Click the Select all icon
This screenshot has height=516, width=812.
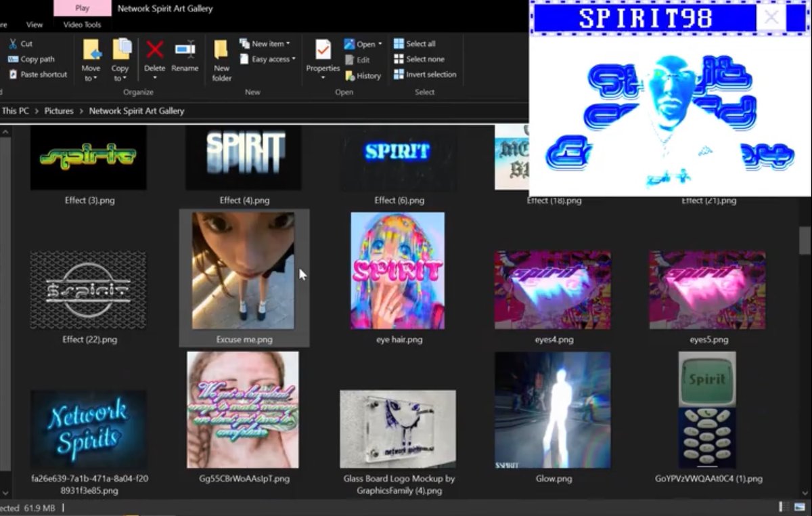coord(399,43)
